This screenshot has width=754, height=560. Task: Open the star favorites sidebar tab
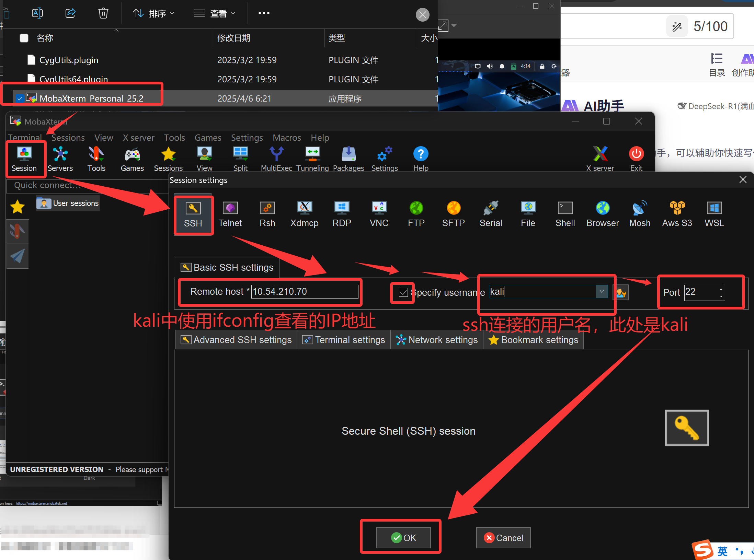pyautogui.click(x=18, y=207)
